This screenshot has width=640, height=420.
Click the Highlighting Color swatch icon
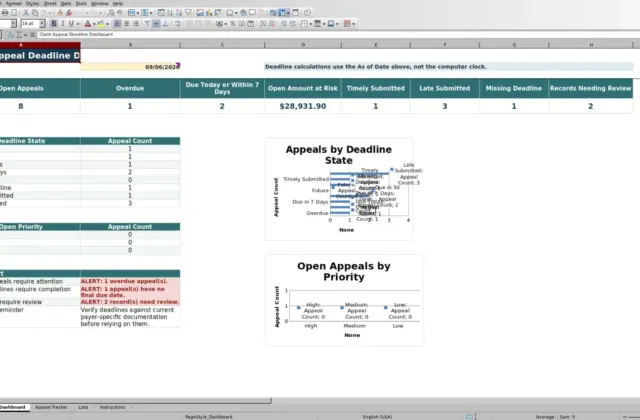click(100, 24)
